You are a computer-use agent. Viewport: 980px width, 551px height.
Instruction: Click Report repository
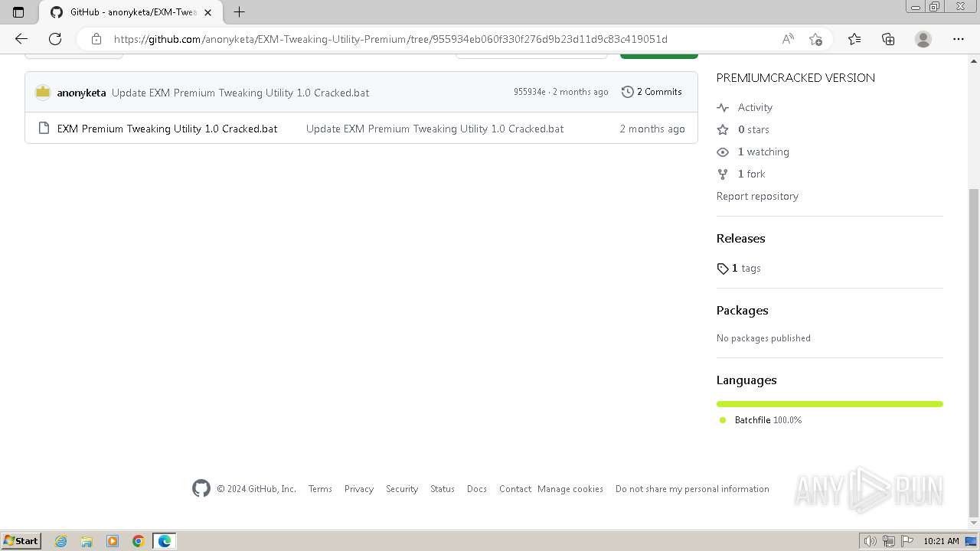[x=757, y=196]
